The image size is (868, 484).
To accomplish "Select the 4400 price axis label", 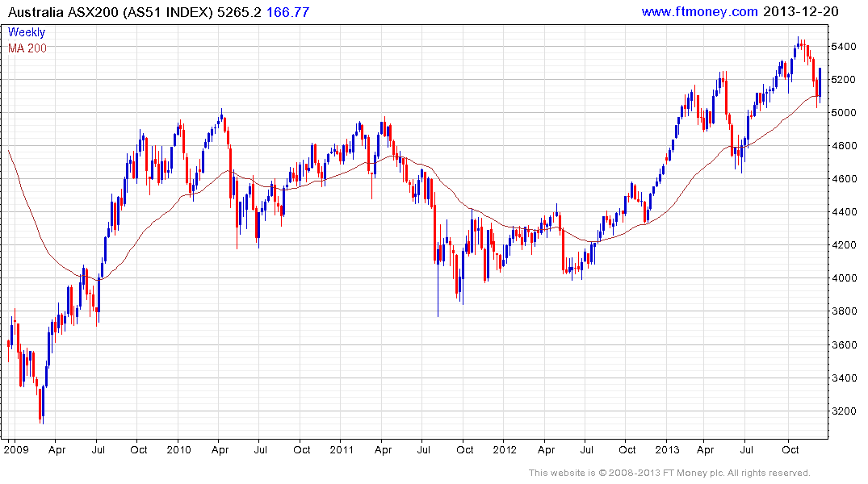I will point(844,212).
